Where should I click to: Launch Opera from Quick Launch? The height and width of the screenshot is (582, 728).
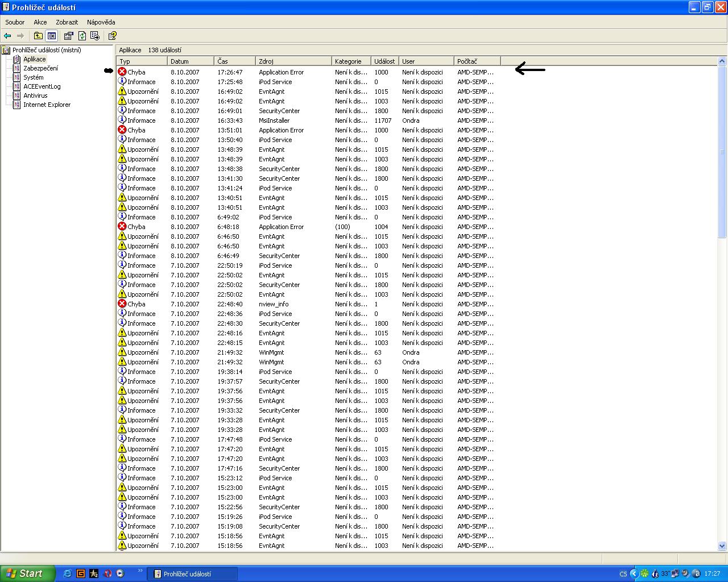coord(107,573)
